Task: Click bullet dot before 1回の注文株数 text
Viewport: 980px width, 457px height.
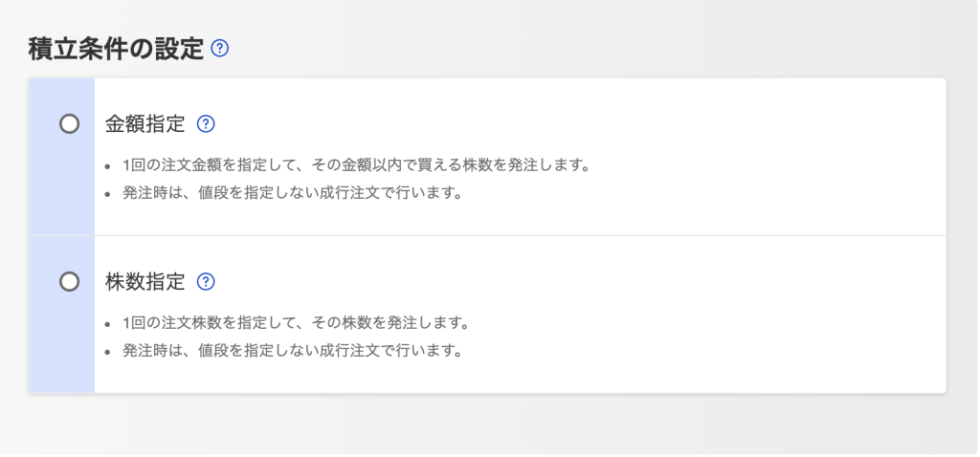Action: 108,323
